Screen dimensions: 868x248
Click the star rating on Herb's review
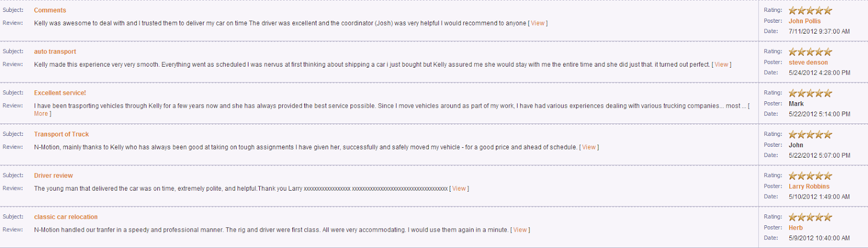(x=810, y=217)
